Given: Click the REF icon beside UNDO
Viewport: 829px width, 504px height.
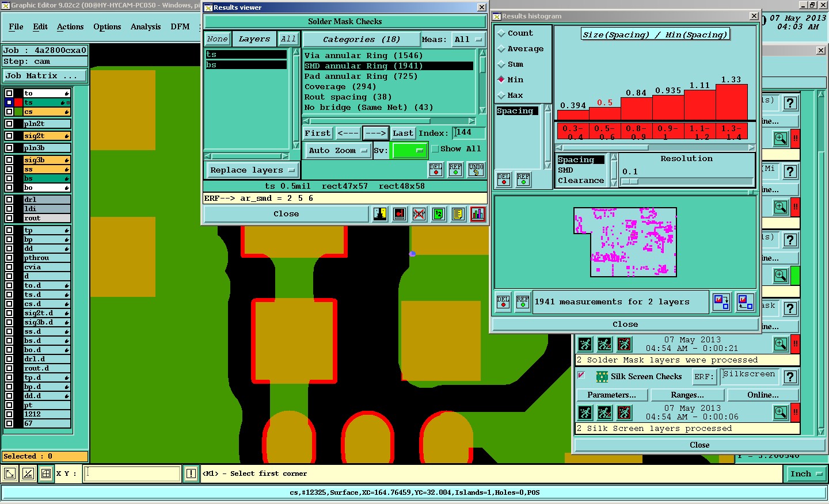Looking at the screenshot, I should (x=455, y=170).
